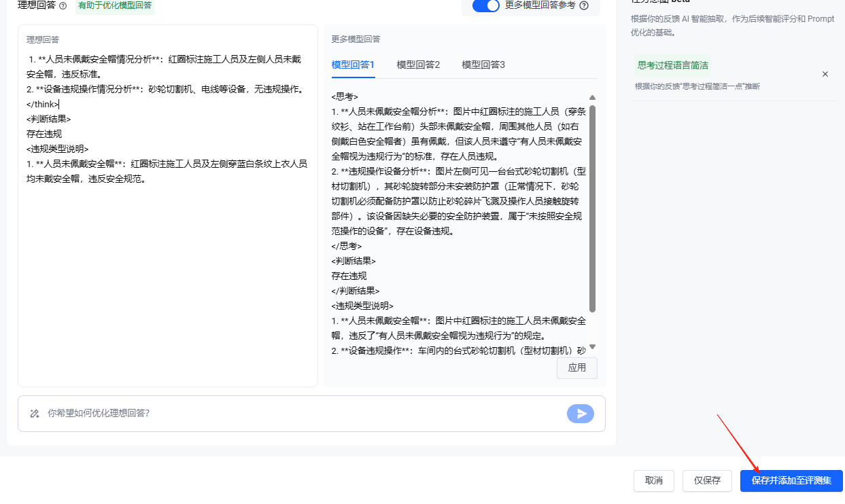Click the 更多模型回答 panel label
This screenshot has height=504, width=845.
point(356,39)
